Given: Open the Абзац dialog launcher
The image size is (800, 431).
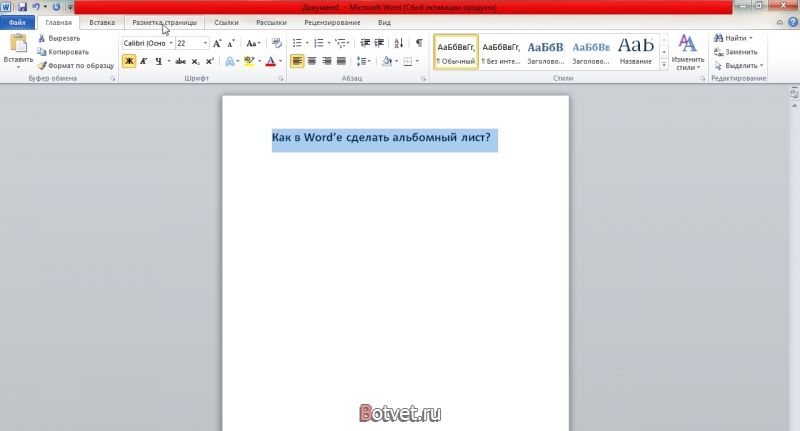Looking at the screenshot, I should (x=423, y=79).
